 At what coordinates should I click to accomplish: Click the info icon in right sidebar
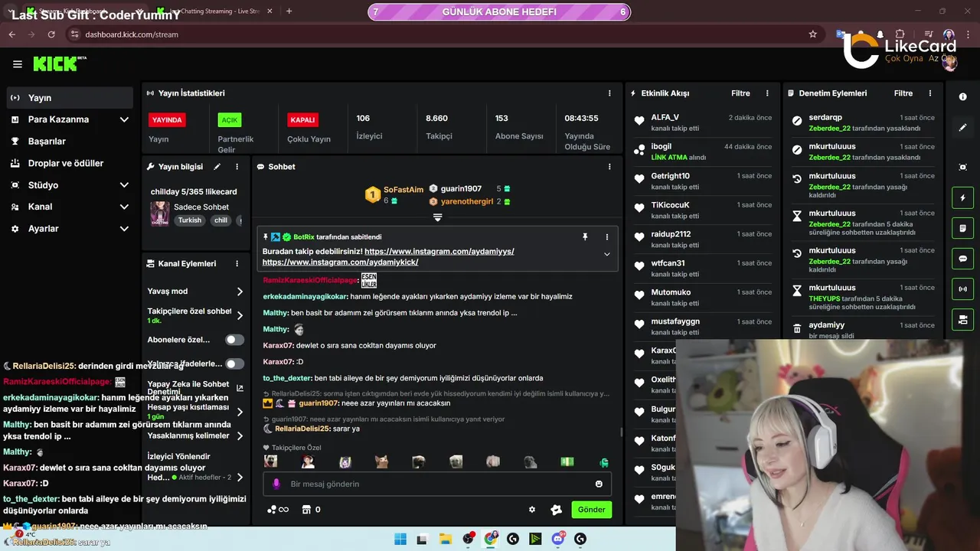pyautogui.click(x=962, y=97)
